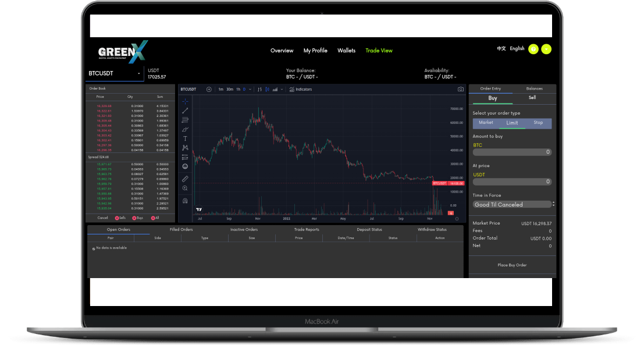Select the Text annotation tool
The width and height of the screenshot is (644, 345).
[x=185, y=139]
